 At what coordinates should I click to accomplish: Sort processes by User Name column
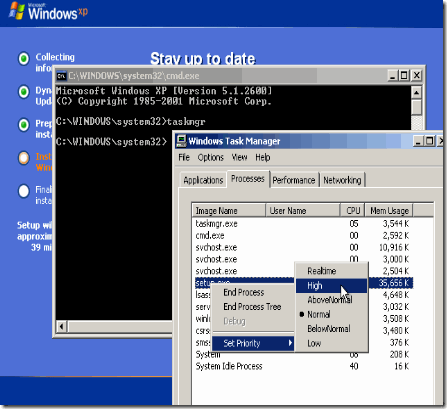[303, 211]
